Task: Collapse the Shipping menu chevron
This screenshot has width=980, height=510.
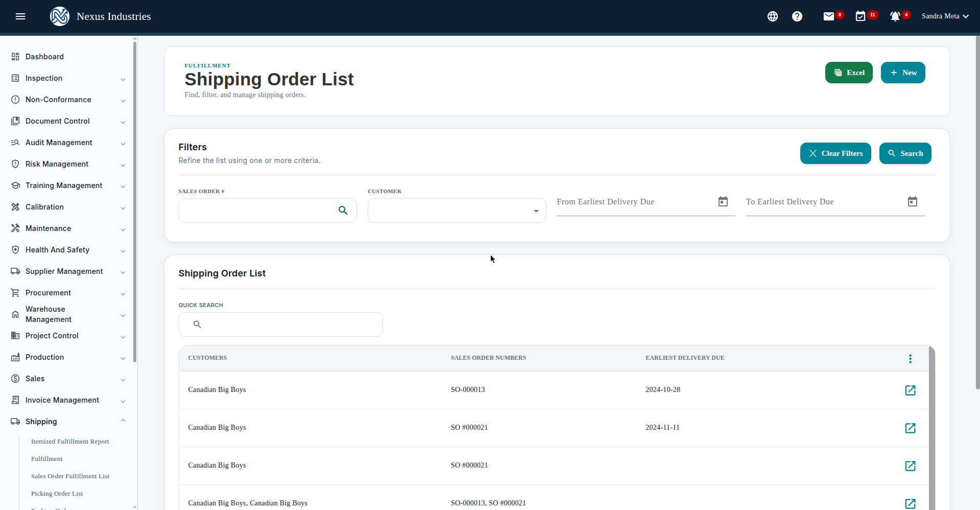Action: [123, 421]
